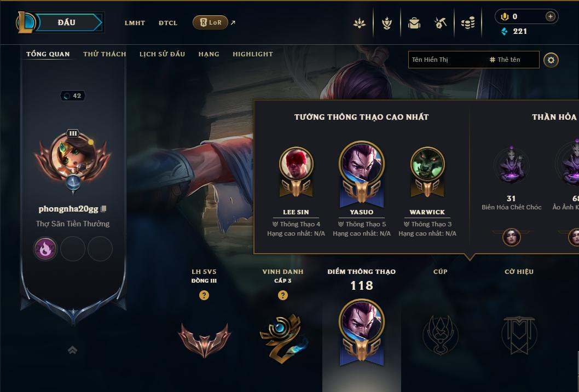Click the help icon under LH 5V5
Image resolution: width=579 pixels, height=392 pixels.
[204, 295]
